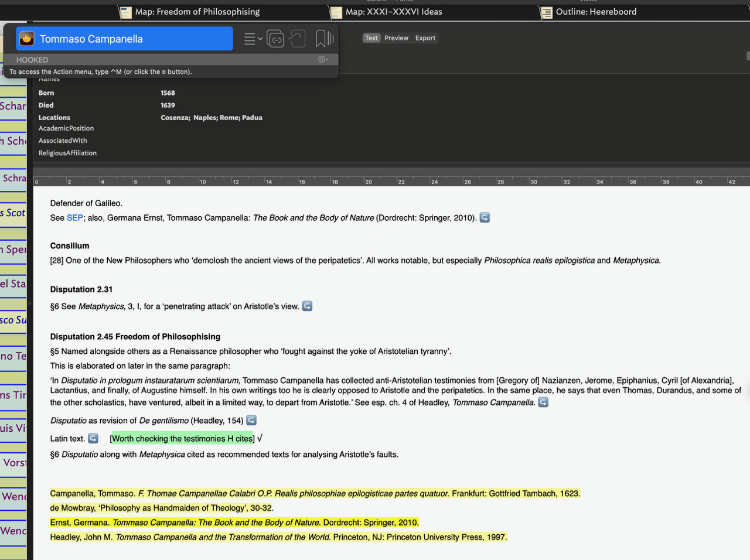
Task: Switch to the Text view segment
Action: [371, 38]
